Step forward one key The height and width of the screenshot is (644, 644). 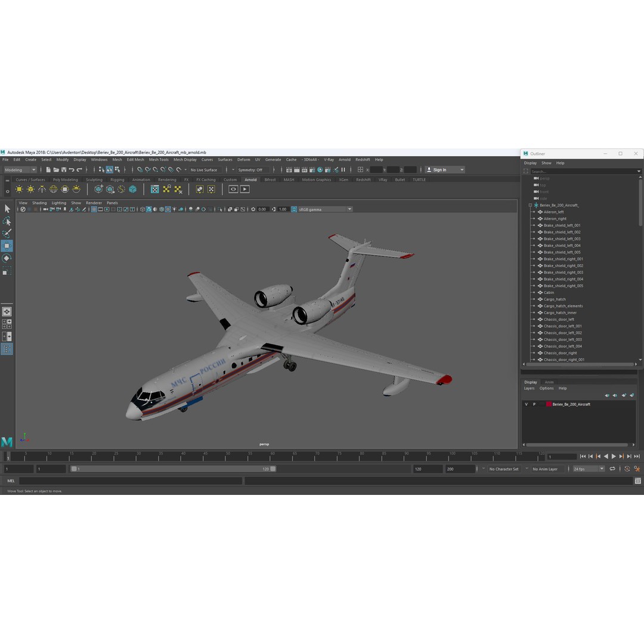[621, 456]
